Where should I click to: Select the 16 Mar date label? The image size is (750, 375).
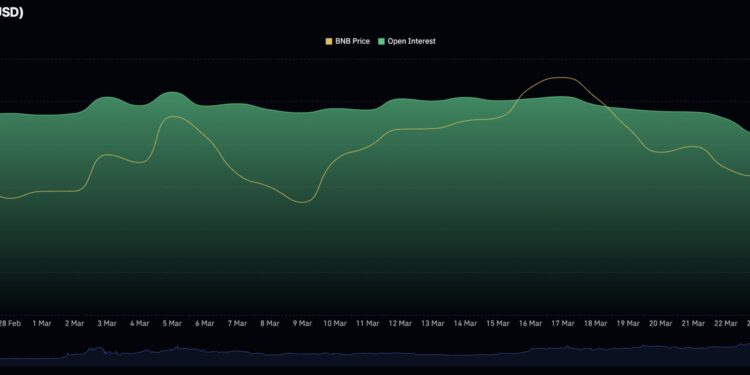point(530,323)
